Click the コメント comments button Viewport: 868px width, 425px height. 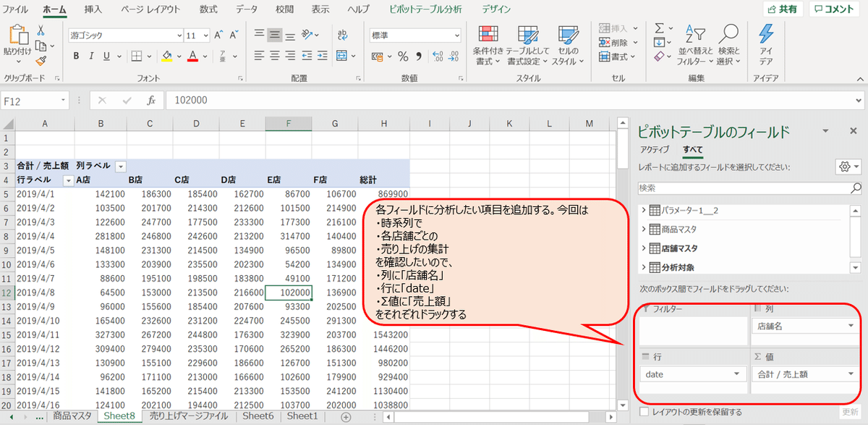tap(833, 9)
